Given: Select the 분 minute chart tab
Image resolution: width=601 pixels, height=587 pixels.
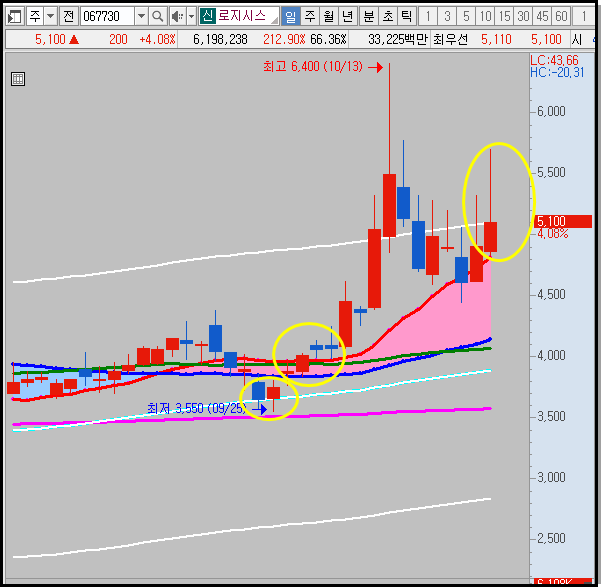Looking at the screenshot, I should click(x=369, y=16).
